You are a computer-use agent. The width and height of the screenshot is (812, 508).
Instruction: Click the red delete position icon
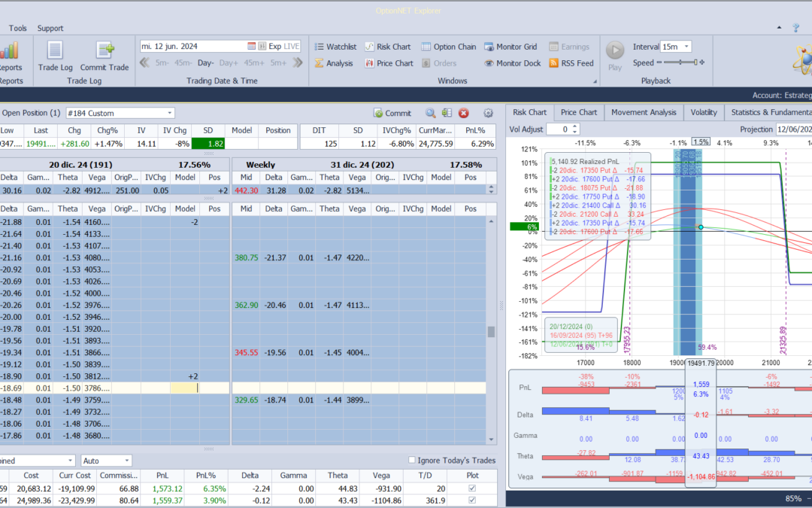463,113
